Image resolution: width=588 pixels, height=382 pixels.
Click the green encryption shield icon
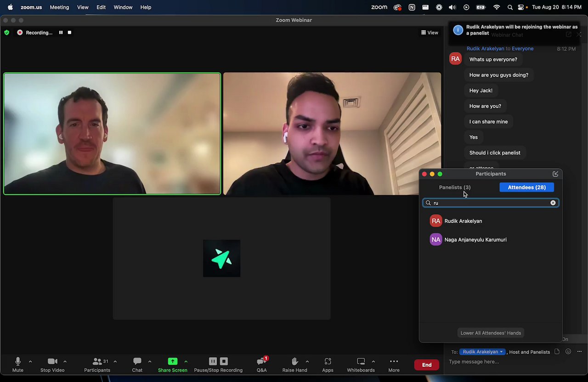(x=6, y=33)
